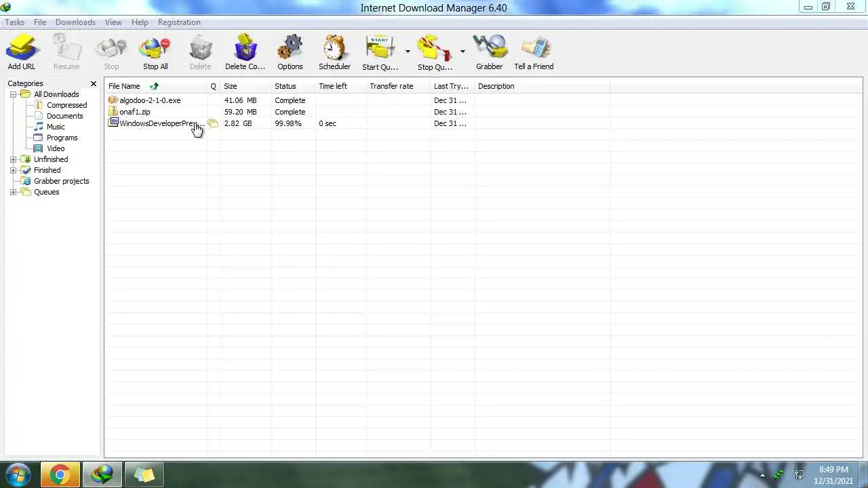The width and height of the screenshot is (868, 488).
Task: Open the file explorer taskbar icon
Action: coord(144,474)
